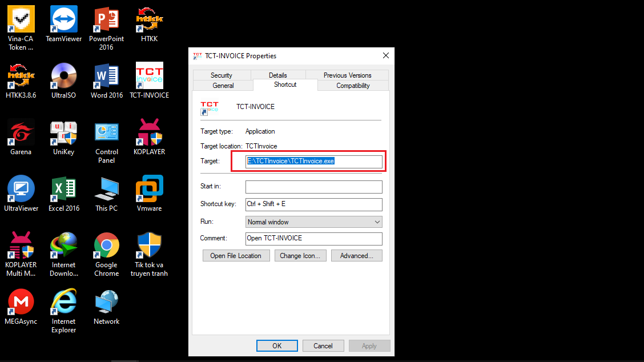Select the PowerPoint 2016 desktop icon
The image size is (644, 362).
tap(106, 28)
